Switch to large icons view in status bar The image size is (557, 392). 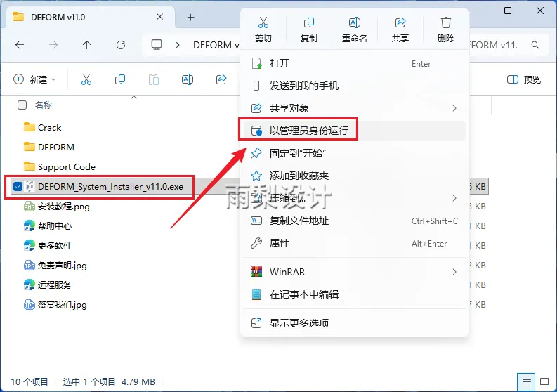pos(544,382)
